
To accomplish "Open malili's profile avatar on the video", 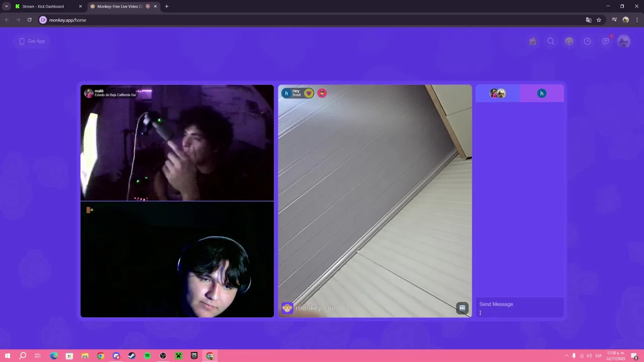I will (89, 93).
